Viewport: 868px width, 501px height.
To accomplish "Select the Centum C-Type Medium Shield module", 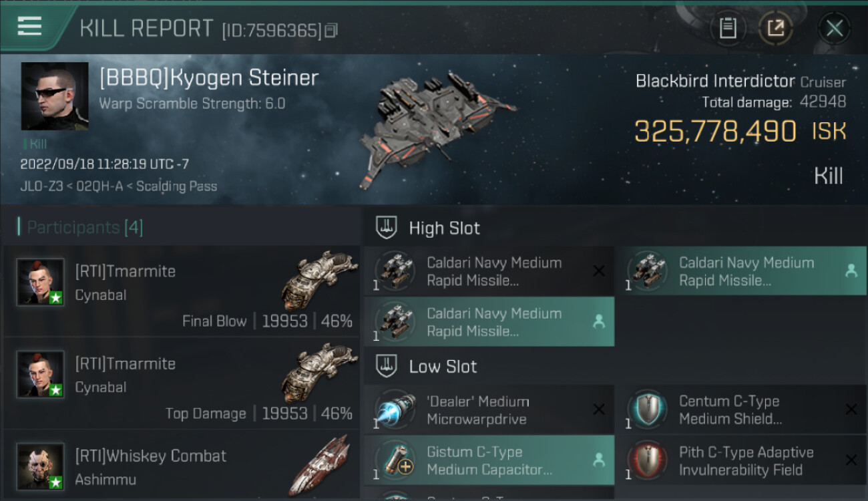I will click(x=740, y=410).
